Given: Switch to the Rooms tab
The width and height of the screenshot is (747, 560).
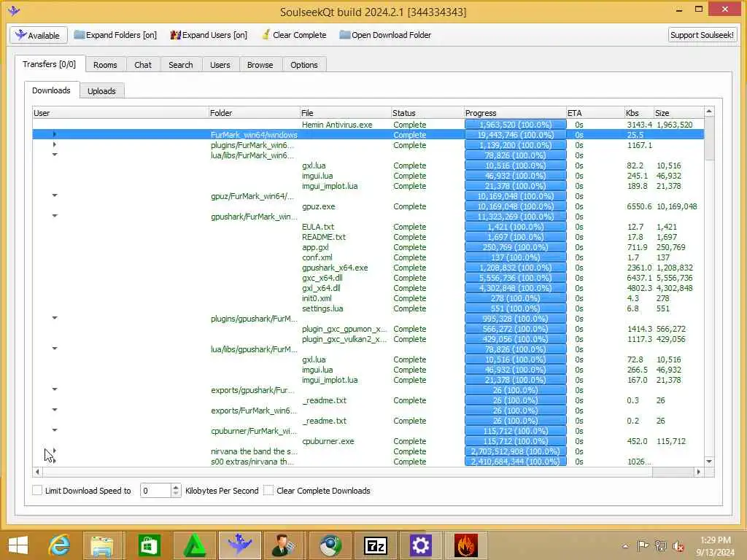Looking at the screenshot, I should (x=105, y=65).
